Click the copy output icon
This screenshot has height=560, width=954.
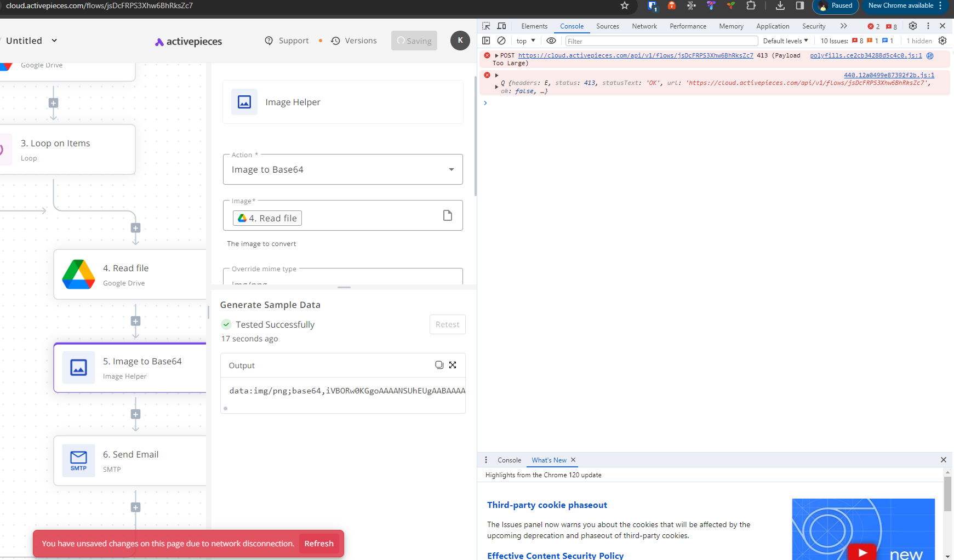439,365
